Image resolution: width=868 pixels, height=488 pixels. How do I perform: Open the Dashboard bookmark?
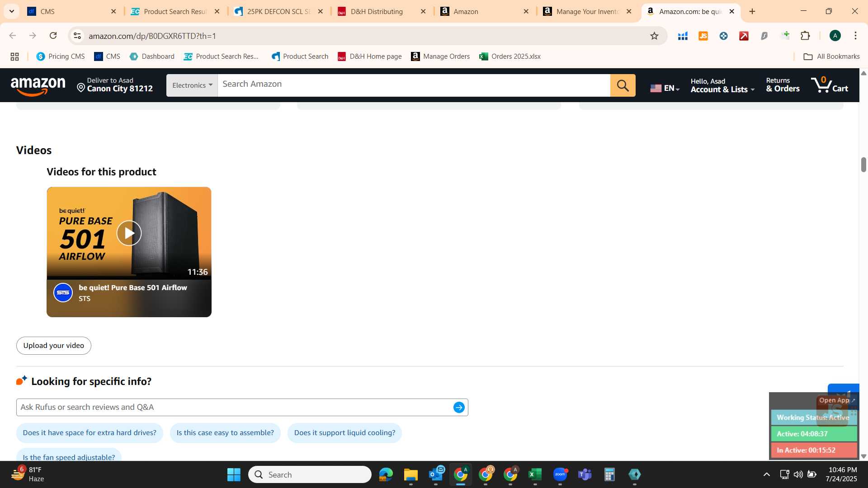point(152,56)
